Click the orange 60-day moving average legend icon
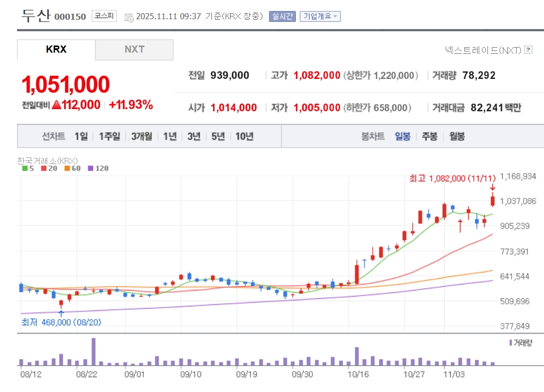544x392 pixels. tap(67, 168)
